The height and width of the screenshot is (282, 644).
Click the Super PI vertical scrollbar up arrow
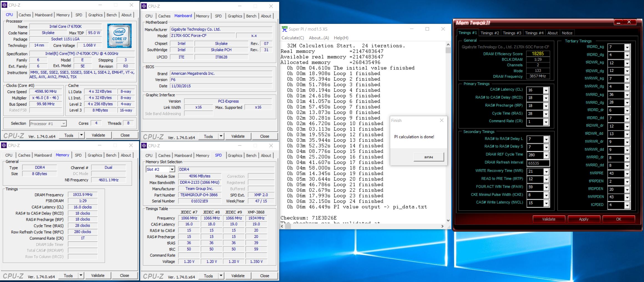pos(448,45)
